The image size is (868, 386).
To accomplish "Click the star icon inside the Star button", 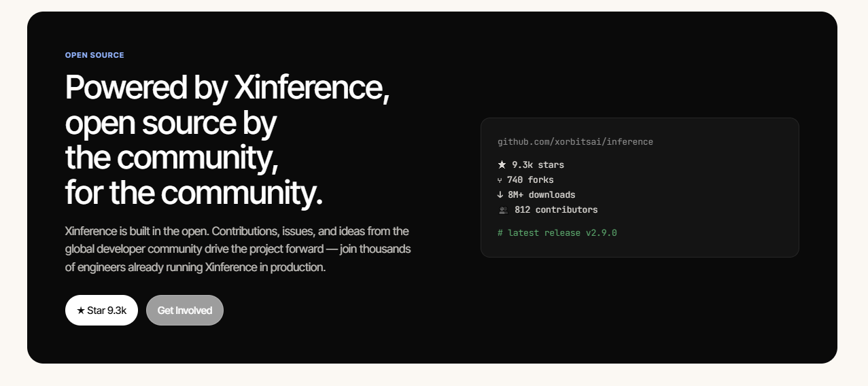I will [81, 311].
